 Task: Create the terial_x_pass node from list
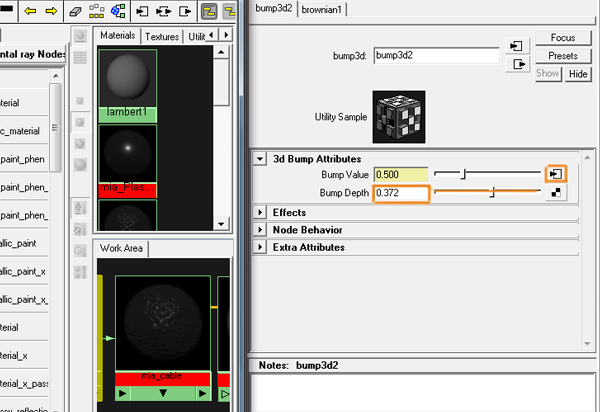[x=24, y=383]
